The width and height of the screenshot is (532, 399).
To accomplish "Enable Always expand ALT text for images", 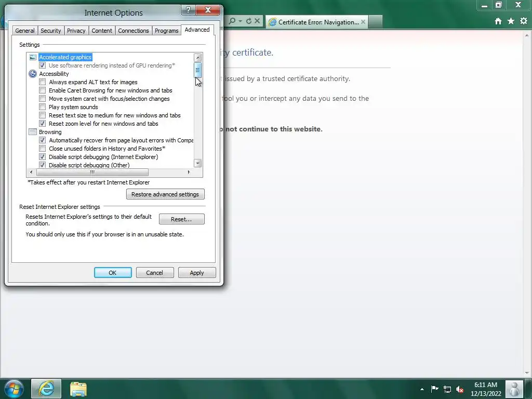I will point(43,82).
